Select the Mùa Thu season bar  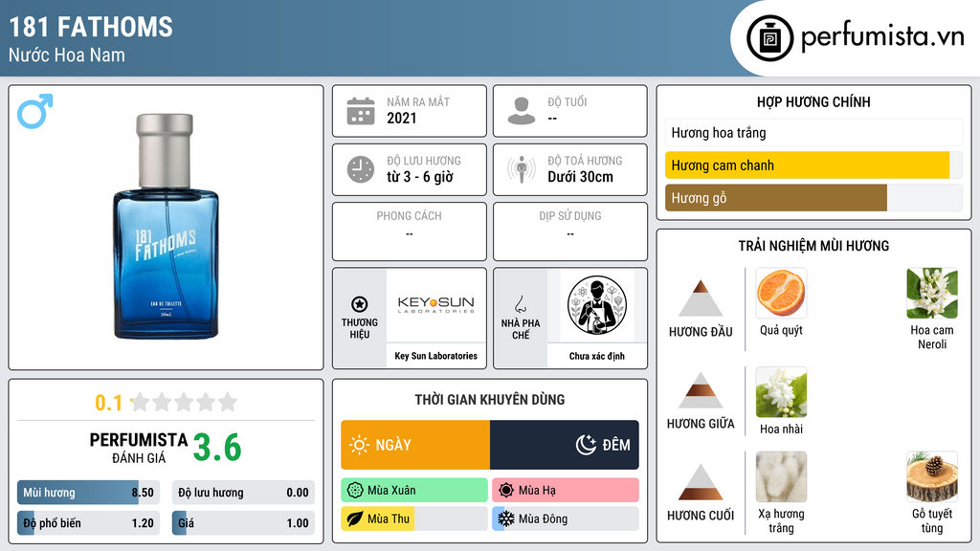pos(414,518)
